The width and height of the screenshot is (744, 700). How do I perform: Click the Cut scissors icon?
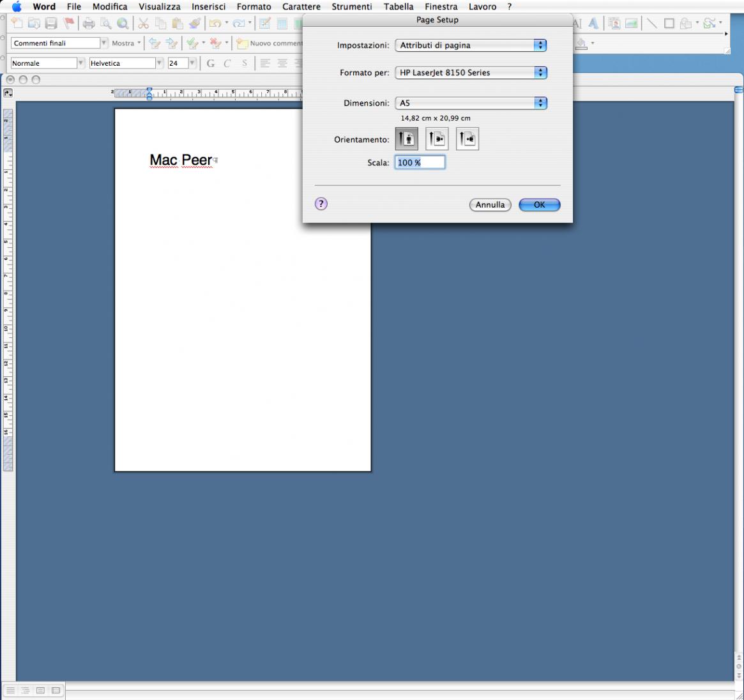pos(143,23)
